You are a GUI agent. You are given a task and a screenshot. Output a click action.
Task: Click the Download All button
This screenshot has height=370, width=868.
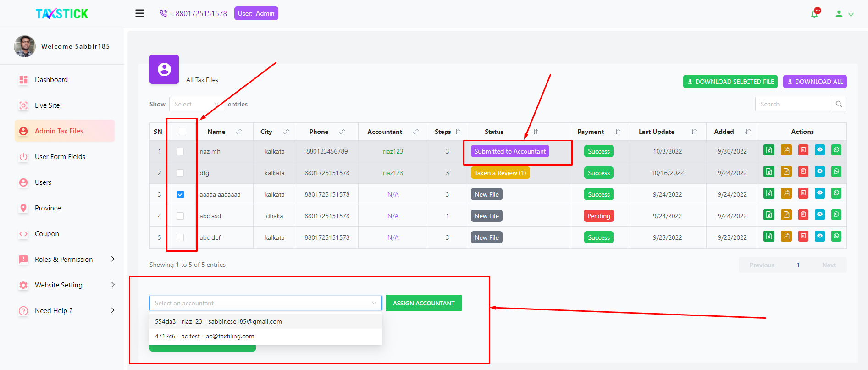[815, 82]
